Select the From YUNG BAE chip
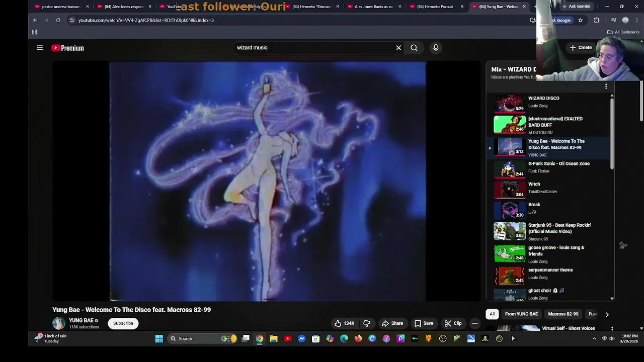This screenshot has height=362, width=644. tap(521, 314)
